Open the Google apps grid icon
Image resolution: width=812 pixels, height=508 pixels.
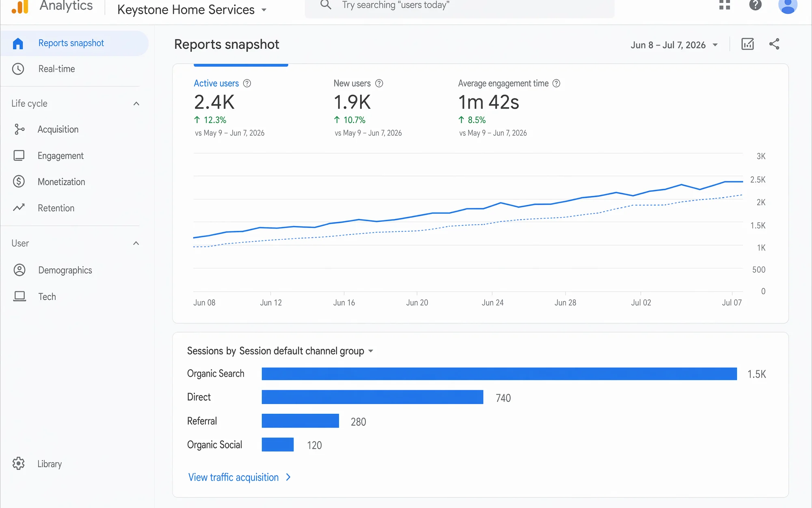725,5
